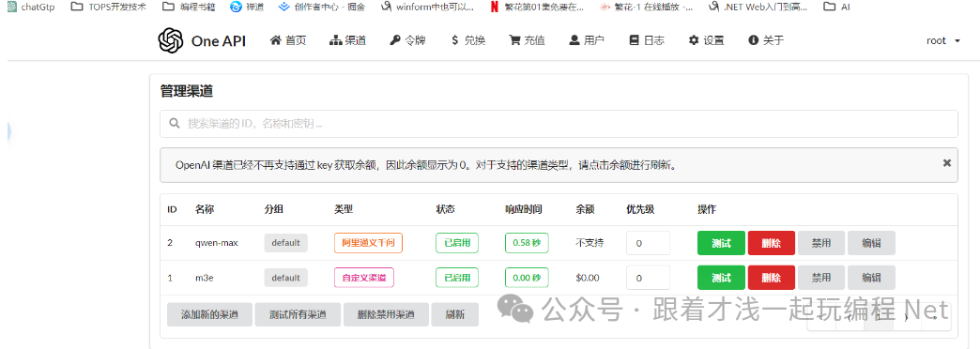This screenshot has height=349, width=980.
Task: Open the 禅道 bookmark
Action: 247,7
